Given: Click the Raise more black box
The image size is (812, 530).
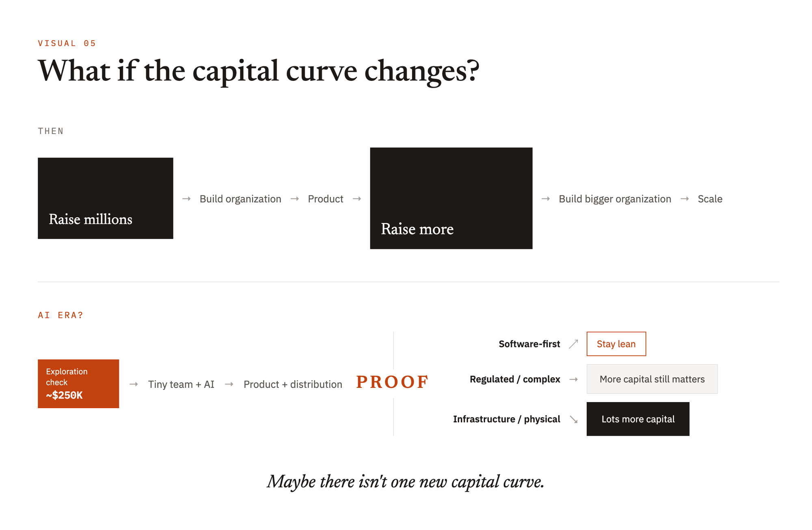Looking at the screenshot, I should [x=451, y=198].
